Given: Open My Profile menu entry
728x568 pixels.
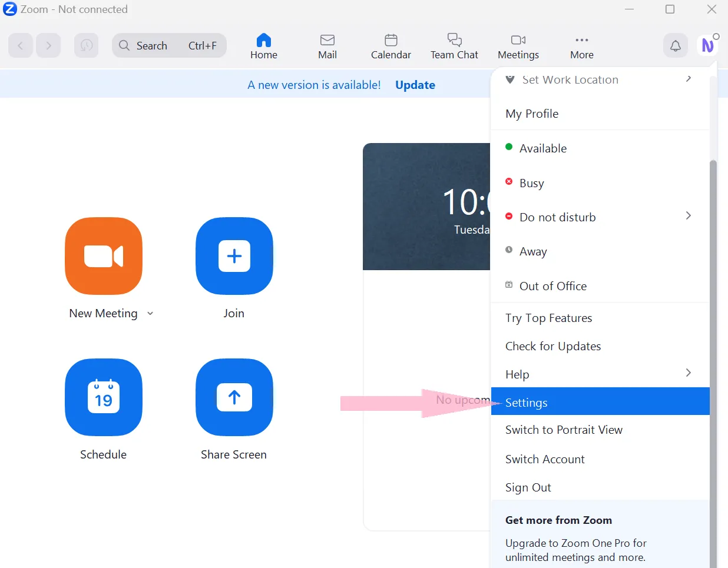Looking at the screenshot, I should [600, 114].
